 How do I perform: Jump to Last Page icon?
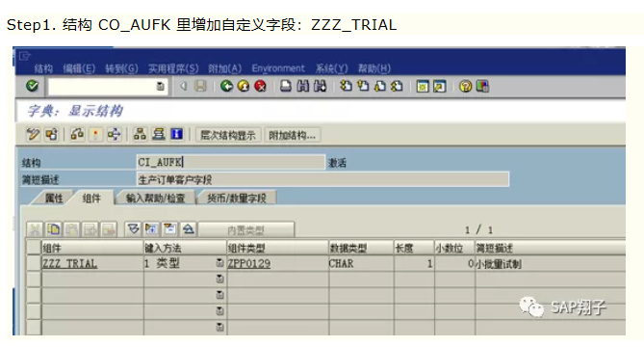(x=397, y=86)
